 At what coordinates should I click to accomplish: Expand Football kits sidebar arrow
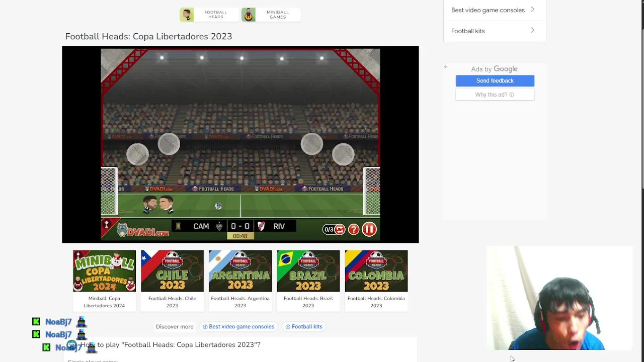pos(532,31)
